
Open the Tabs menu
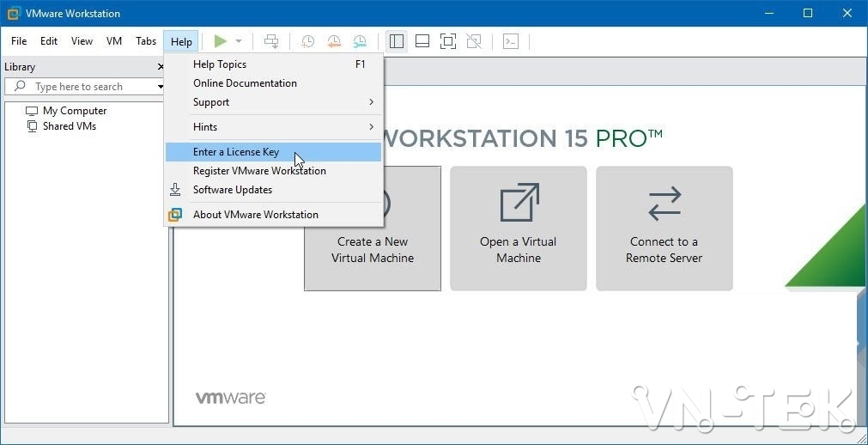click(x=146, y=41)
